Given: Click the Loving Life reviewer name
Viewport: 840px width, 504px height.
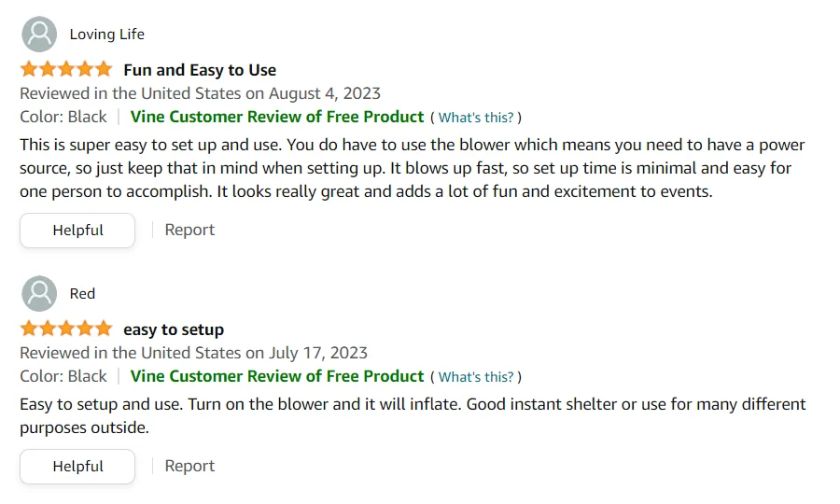Looking at the screenshot, I should [x=107, y=35].
